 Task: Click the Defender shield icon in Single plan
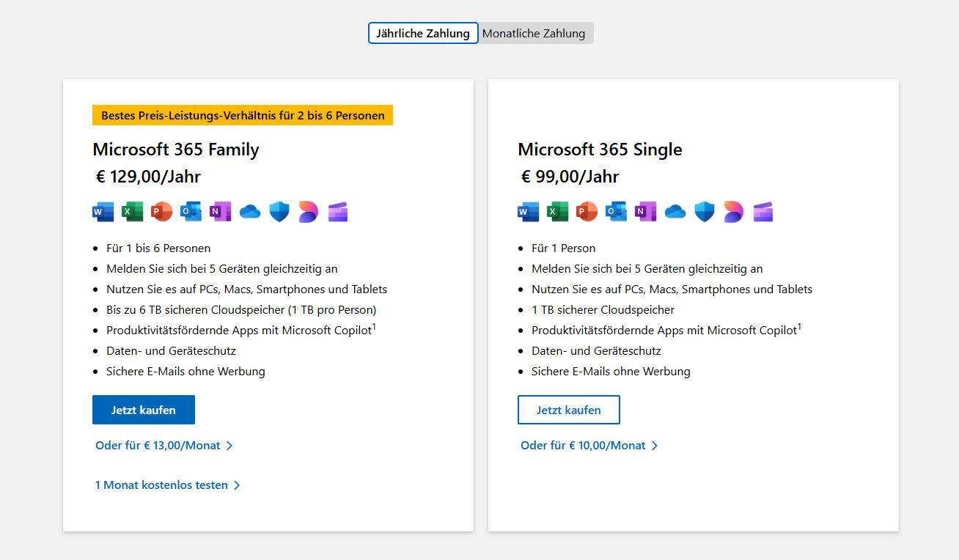(x=705, y=212)
